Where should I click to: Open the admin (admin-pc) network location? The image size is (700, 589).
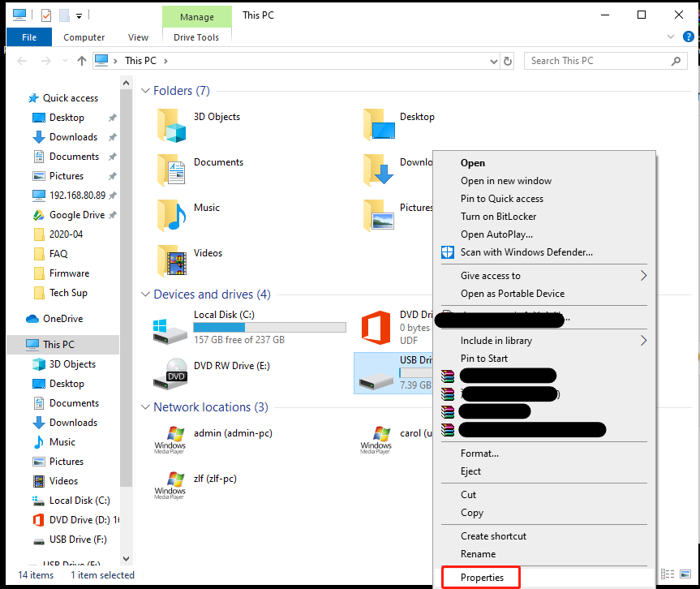(170, 441)
